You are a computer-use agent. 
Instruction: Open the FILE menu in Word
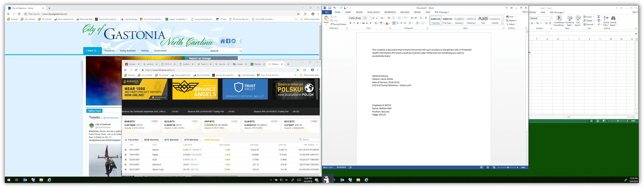pyautogui.click(x=327, y=12)
